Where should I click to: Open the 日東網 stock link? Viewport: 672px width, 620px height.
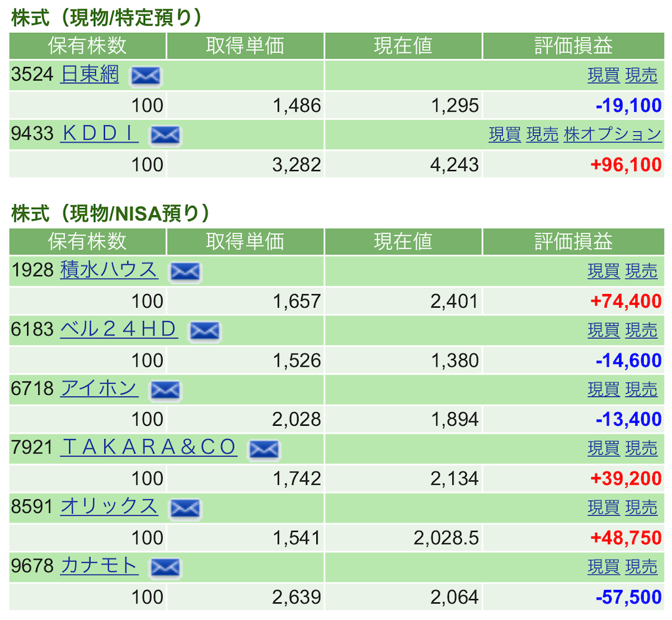tap(89, 74)
